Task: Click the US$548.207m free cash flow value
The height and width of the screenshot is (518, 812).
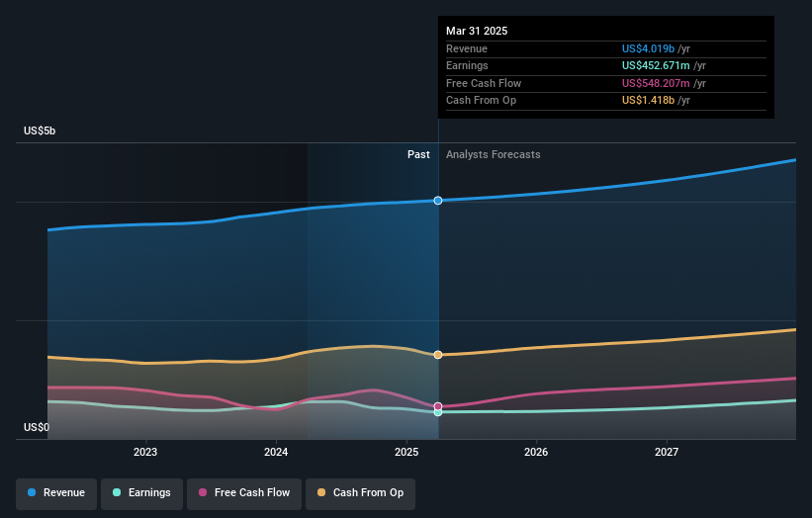Action: click(656, 83)
